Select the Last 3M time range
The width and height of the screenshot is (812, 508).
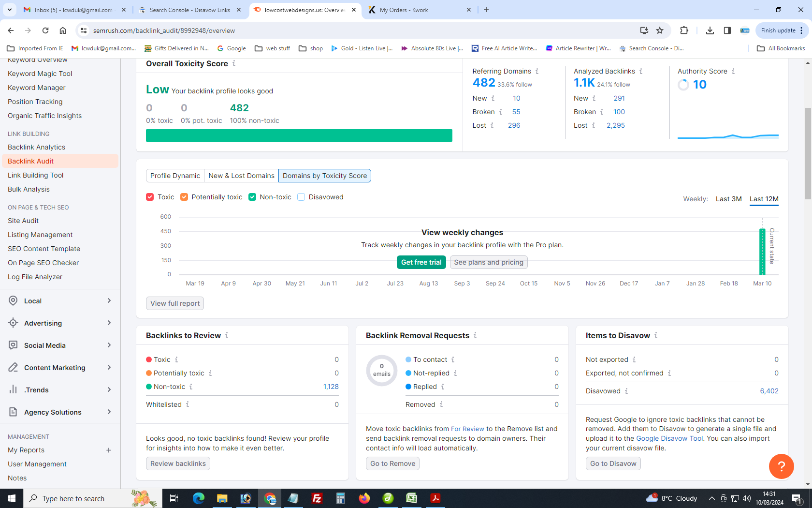728,199
